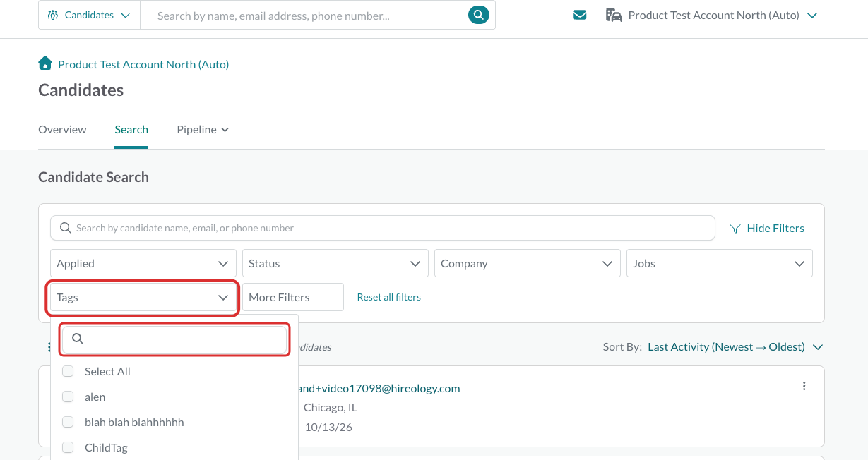Image resolution: width=868 pixels, height=460 pixels.
Task: Open Product Test Account North breadcrumb link
Action: coord(143,64)
